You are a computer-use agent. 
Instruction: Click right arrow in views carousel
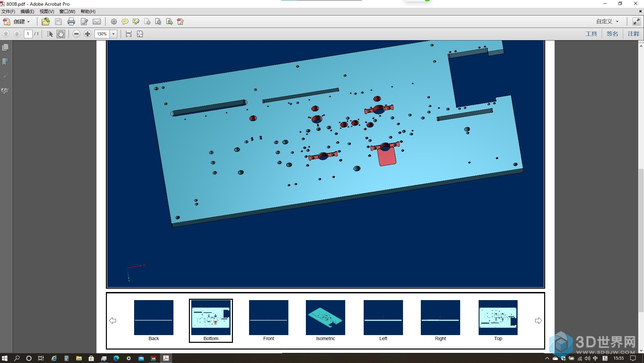point(538,321)
